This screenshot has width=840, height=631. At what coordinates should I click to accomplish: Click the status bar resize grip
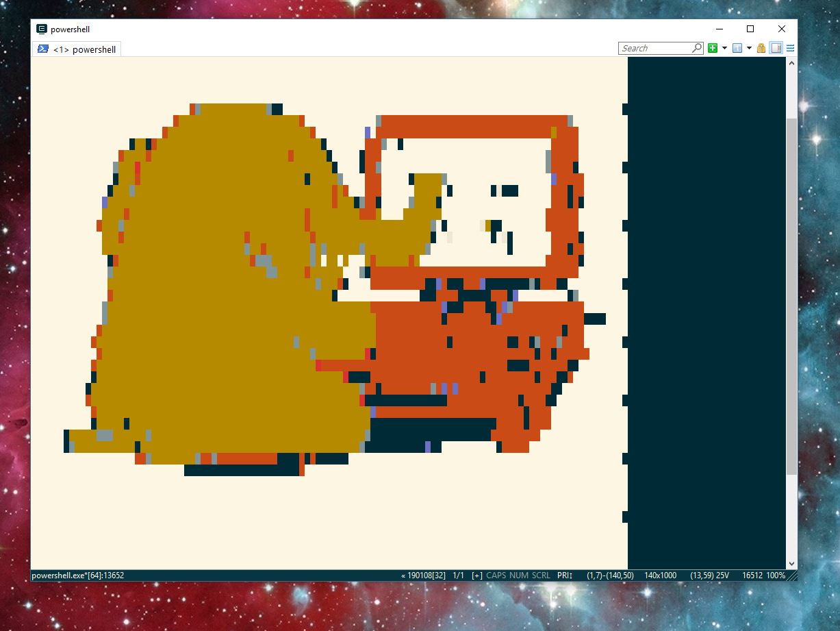[792, 576]
